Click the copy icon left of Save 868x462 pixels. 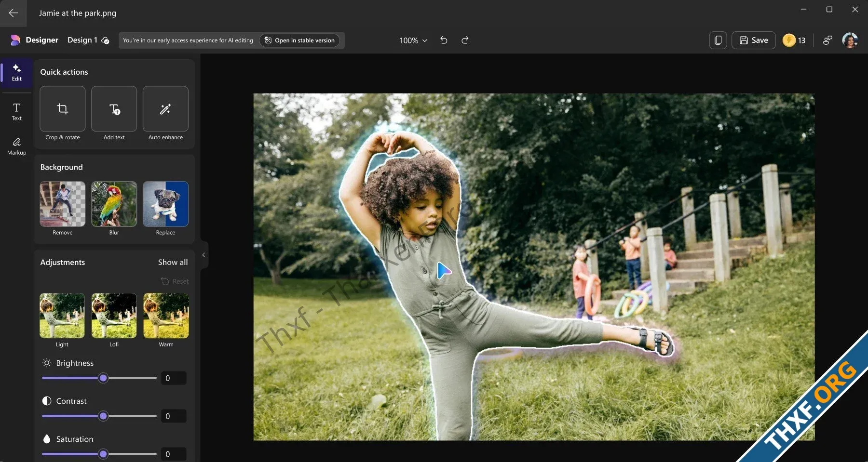click(x=718, y=40)
